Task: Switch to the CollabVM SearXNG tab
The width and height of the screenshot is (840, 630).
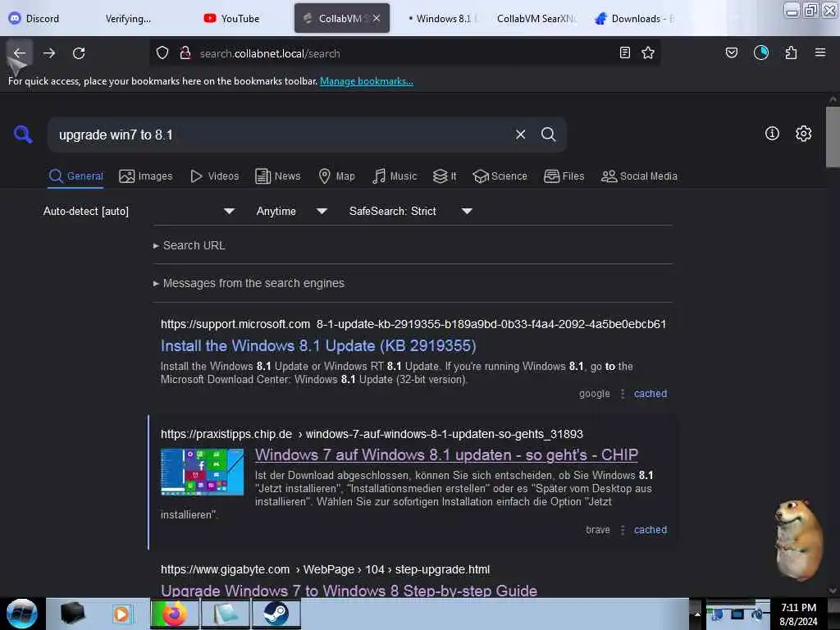Action: point(536,18)
